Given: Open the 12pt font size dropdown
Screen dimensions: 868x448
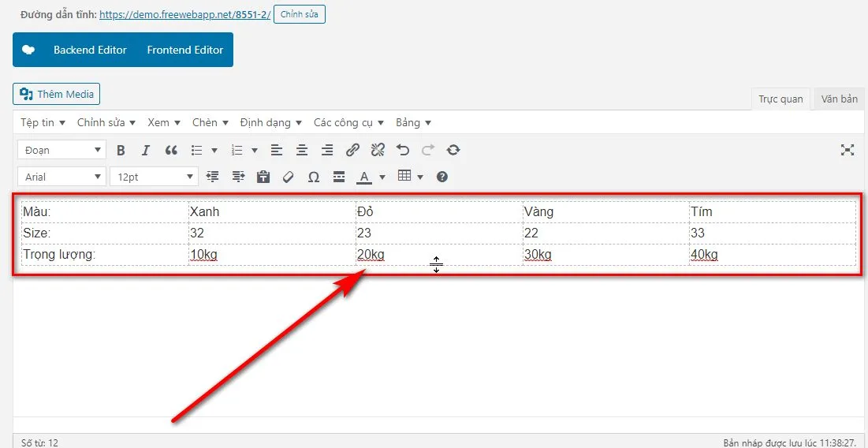Looking at the screenshot, I should tap(154, 177).
